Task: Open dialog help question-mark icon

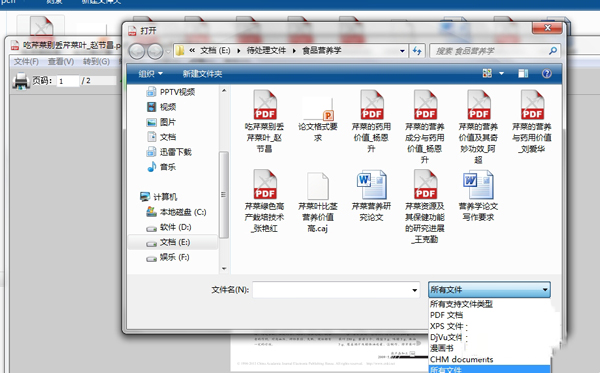Action: pyautogui.click(x=547, y=73)
